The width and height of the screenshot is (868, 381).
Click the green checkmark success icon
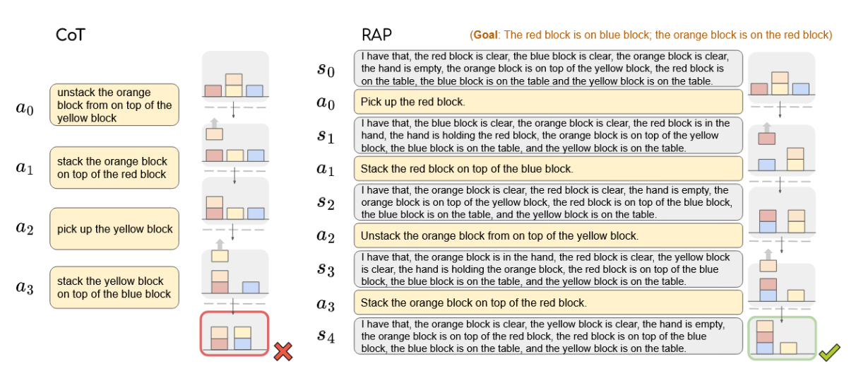coord(829,351)
